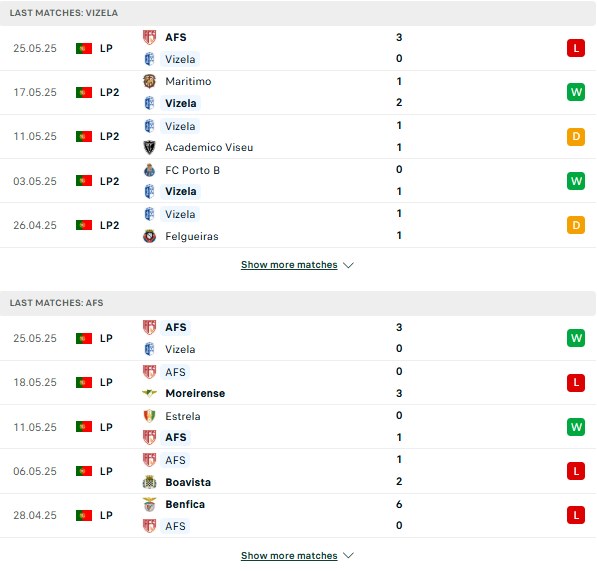
Task: Click the Portugal flag beside 17.05.25 match
Action: coord(84,93)
